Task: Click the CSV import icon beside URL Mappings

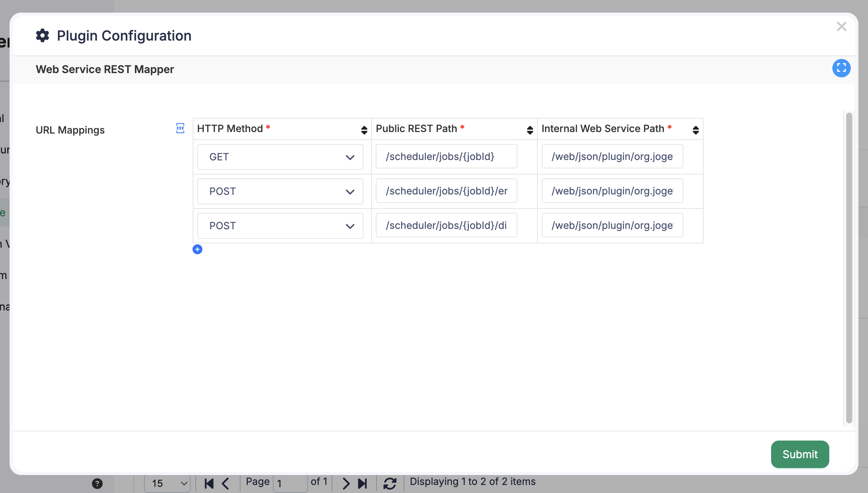Action: tap(180, 128)
